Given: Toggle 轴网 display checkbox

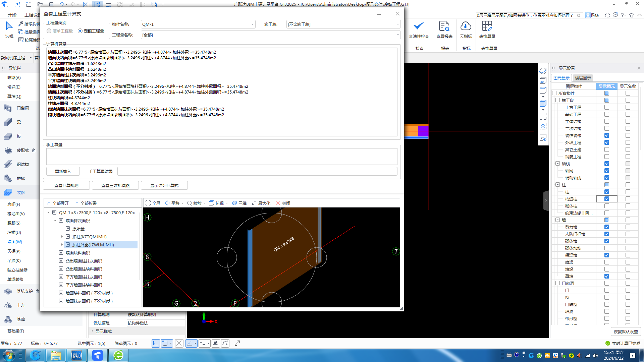Looking at the screenshot, I should [x=606, y=171].
